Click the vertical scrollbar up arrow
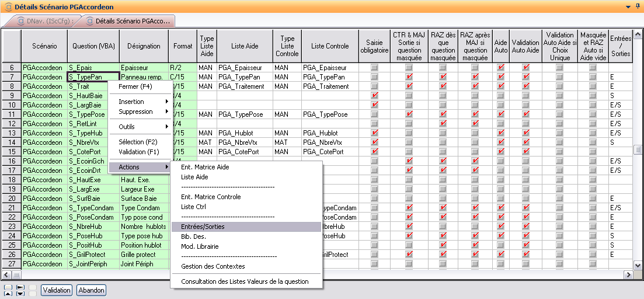Image resolution: width=644 pixels, height=299 pixels. [638, 34]
